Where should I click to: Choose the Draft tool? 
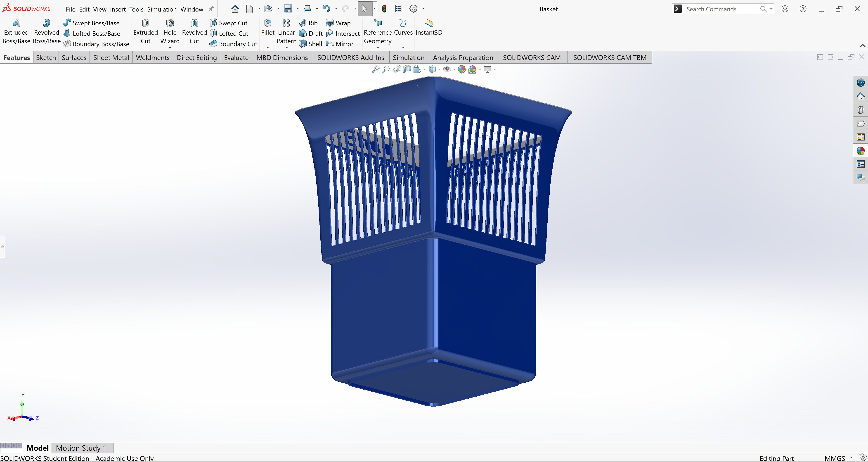tap(311, 33)
